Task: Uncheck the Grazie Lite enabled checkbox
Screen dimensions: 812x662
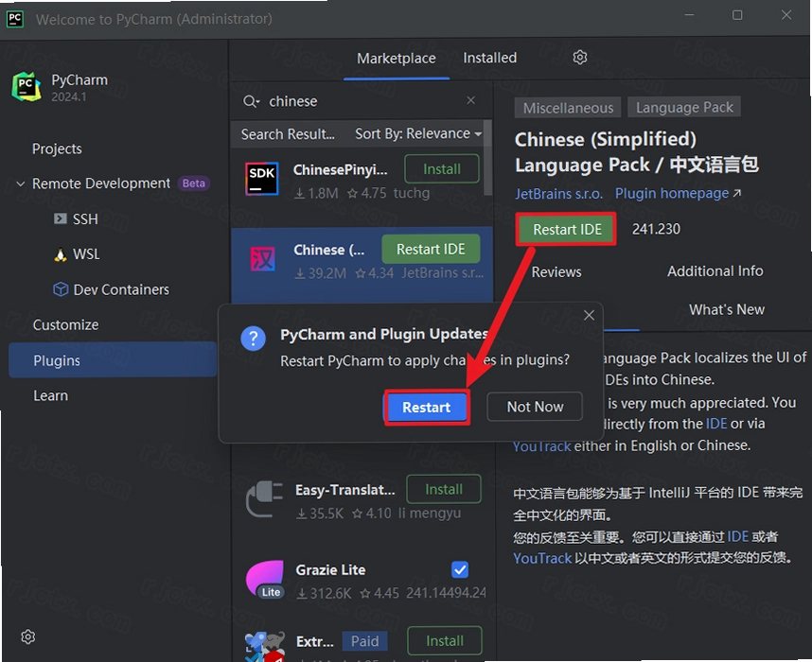Action: [x=460, y=569]
